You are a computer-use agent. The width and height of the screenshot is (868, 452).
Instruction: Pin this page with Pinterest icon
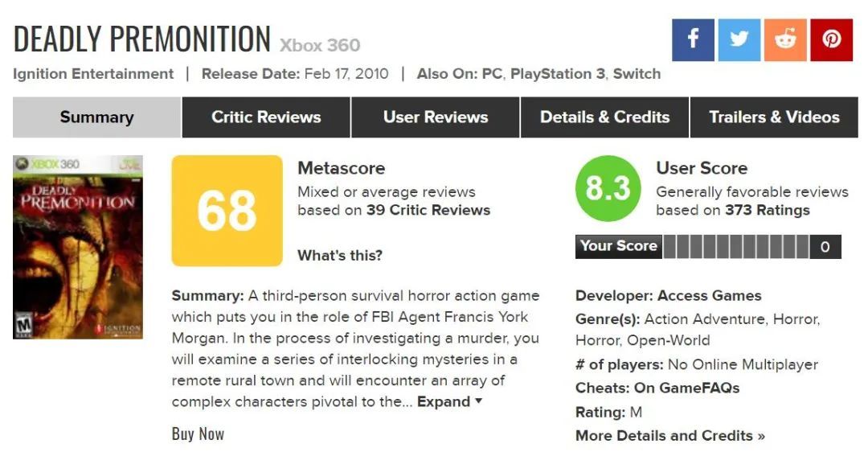point(831,39)
